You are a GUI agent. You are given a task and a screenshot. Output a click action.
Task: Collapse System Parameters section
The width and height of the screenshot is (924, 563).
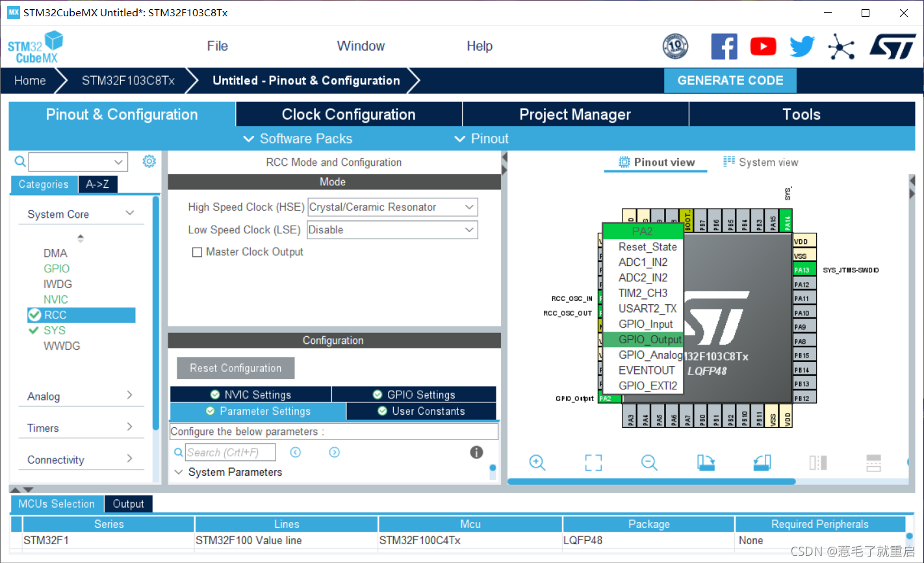point(179,472)
